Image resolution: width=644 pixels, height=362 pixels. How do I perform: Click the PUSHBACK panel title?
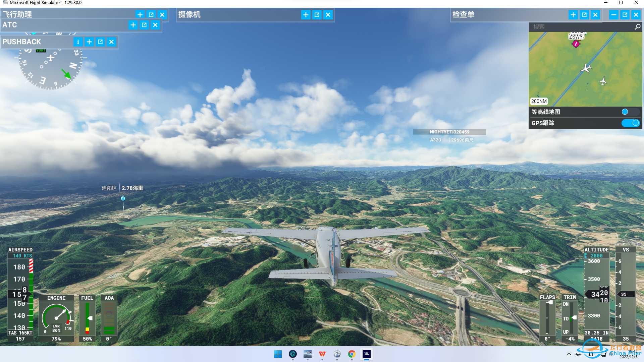click(22, 42)
